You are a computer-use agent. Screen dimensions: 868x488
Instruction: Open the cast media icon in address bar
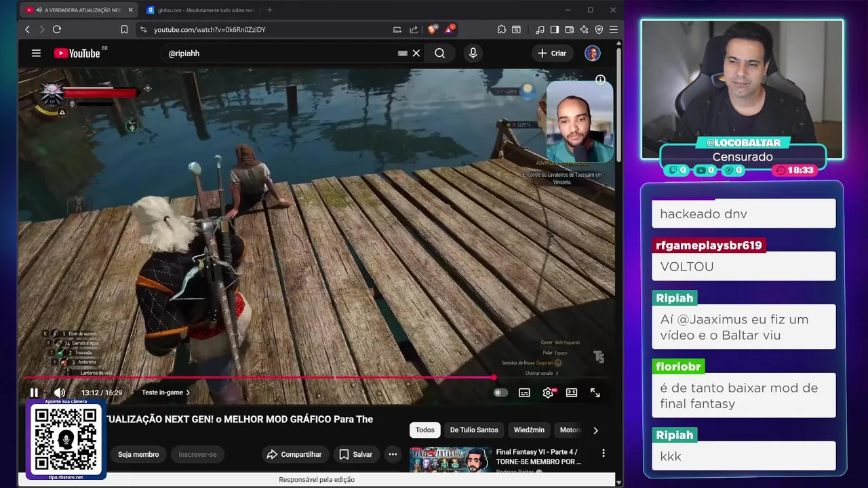point(397,29)
